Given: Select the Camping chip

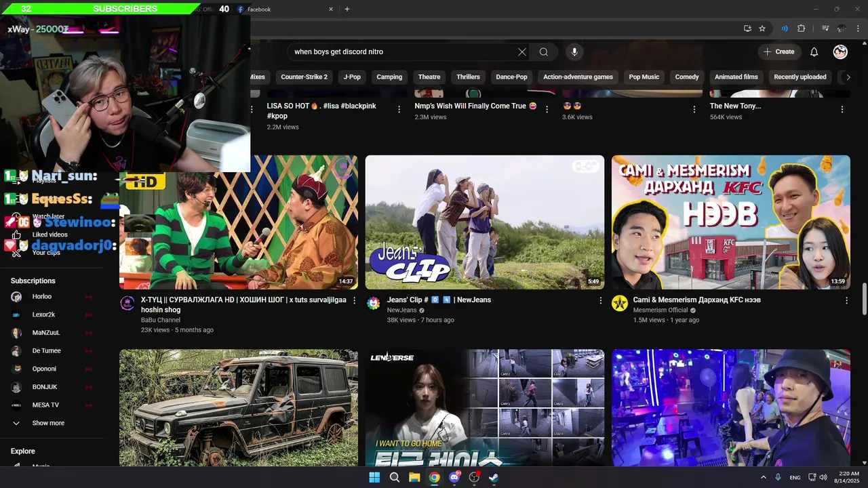Looking at the screenshot, I should click(389, 77).
